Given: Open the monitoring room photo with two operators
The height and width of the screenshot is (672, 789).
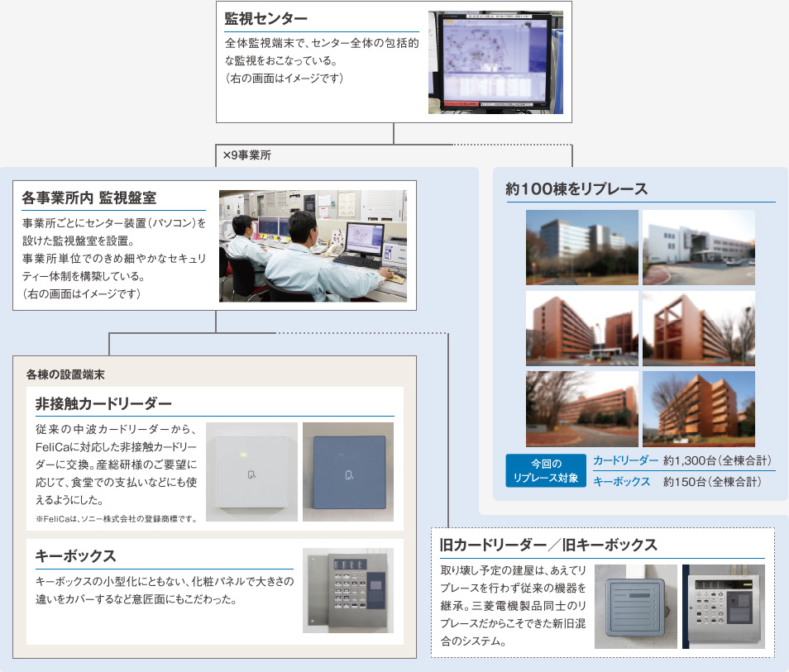Looking at the screenshot, I should (x=313, y=245).
